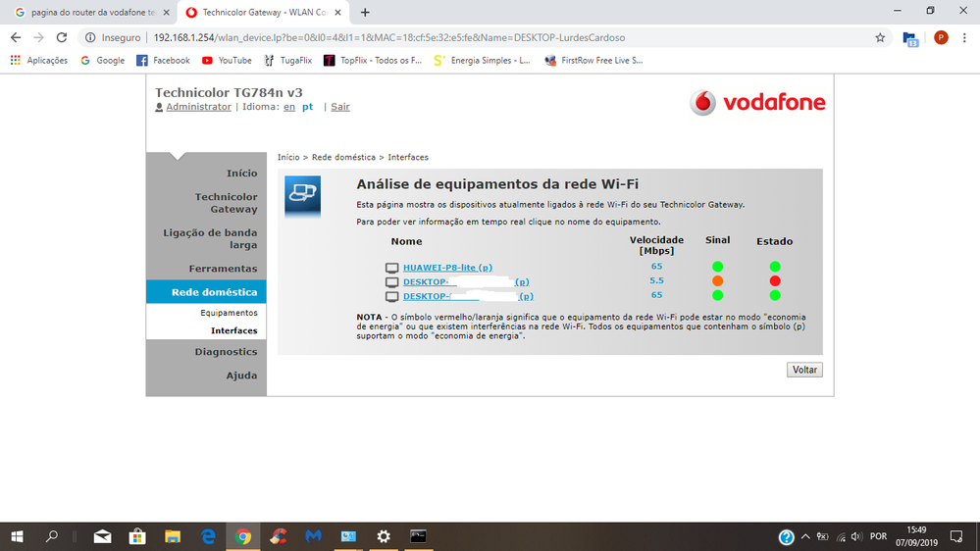Open the Windows Start menu
Viewport: 980px width, 551px height.
point(17,536)
